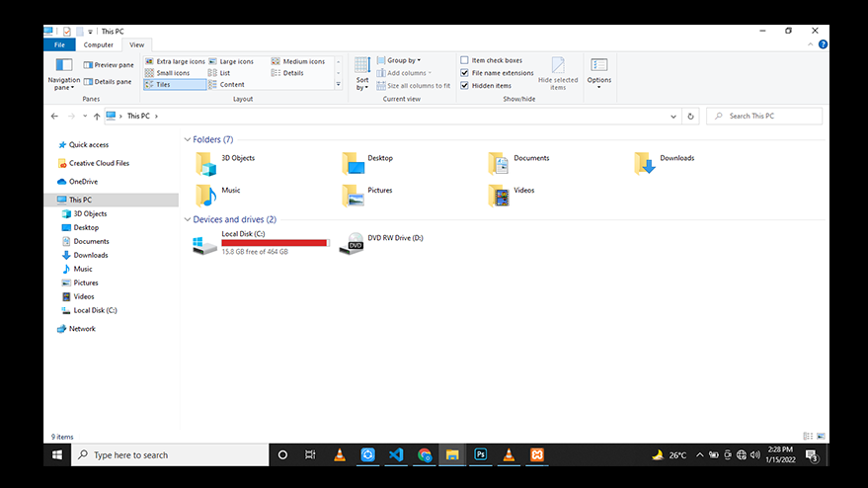Toggle the Details pane
Image resolution: width=868 pixels, height=488 pixels.
108,81
